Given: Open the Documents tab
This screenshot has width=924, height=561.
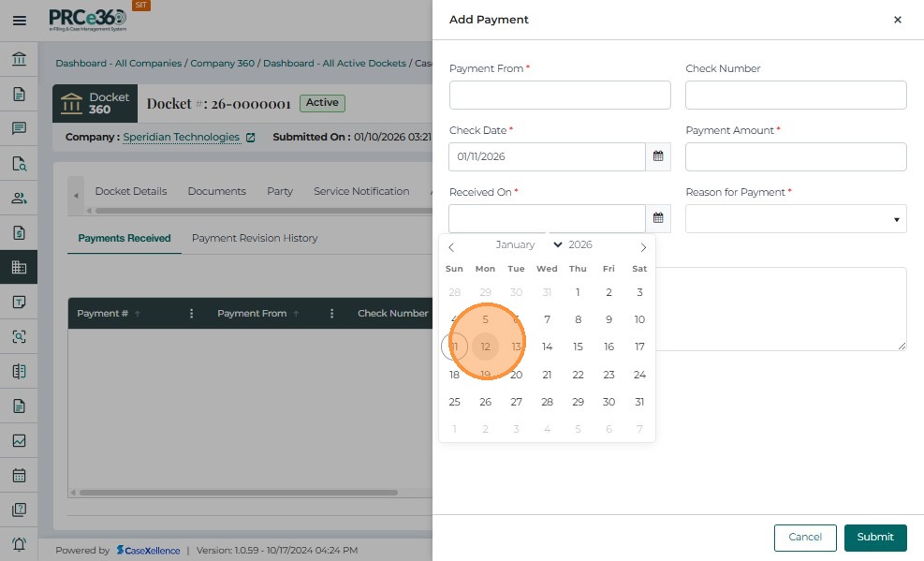Looking at the screenshot, I should 216,191.
